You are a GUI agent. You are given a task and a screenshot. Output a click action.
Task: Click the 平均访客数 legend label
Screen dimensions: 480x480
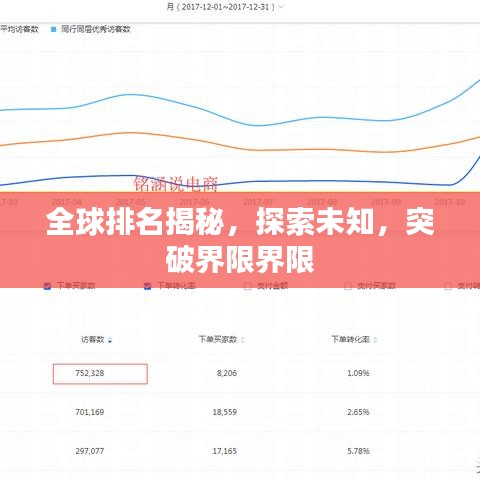[19, 29]
